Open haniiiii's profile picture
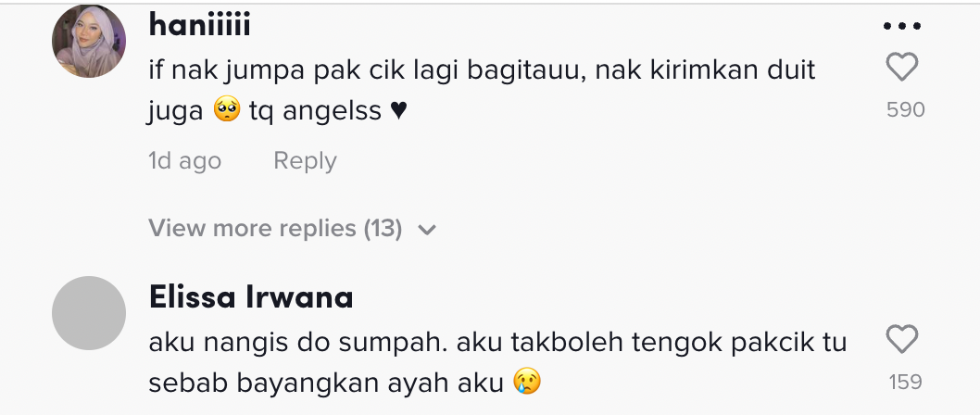 [x=89, y=42]
